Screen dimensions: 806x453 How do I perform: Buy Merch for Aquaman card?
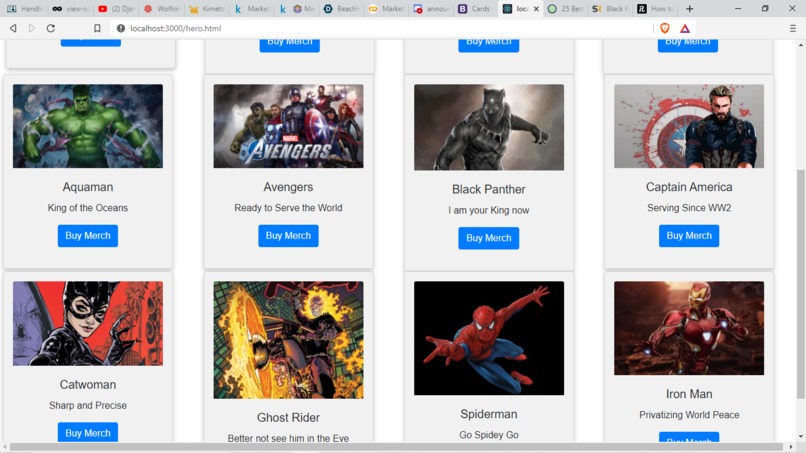(88, 235)
